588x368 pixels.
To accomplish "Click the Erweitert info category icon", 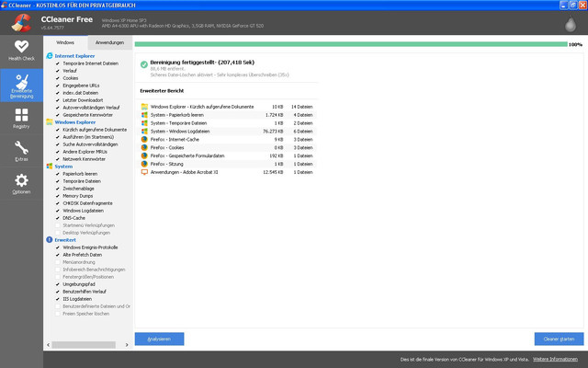I will coord(50,239).
